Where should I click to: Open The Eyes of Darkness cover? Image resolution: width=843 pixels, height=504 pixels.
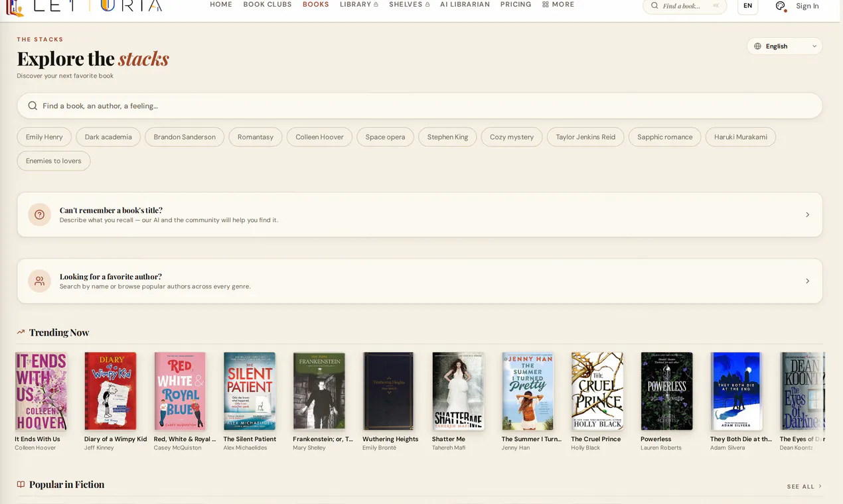(x=802, y=391)
